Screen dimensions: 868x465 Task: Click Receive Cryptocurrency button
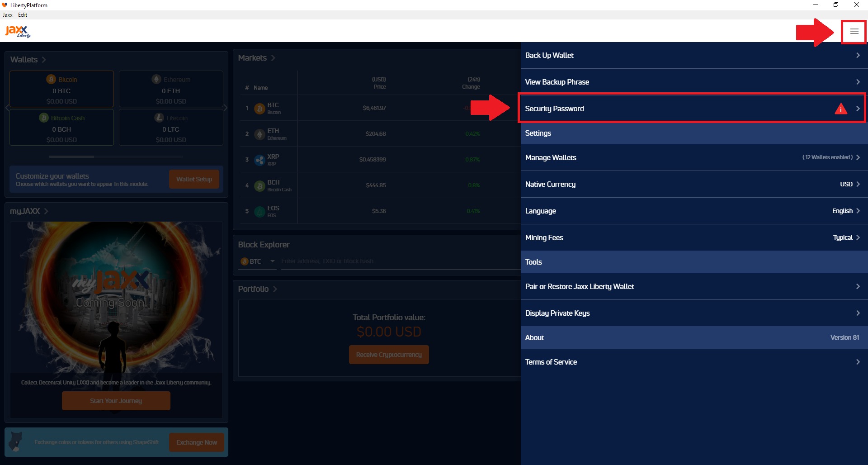pos(389,355)
